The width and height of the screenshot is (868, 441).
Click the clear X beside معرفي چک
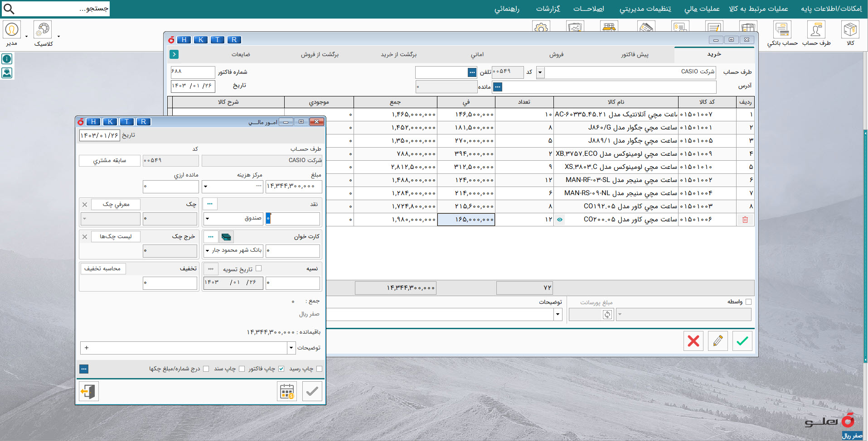(85, 205)
